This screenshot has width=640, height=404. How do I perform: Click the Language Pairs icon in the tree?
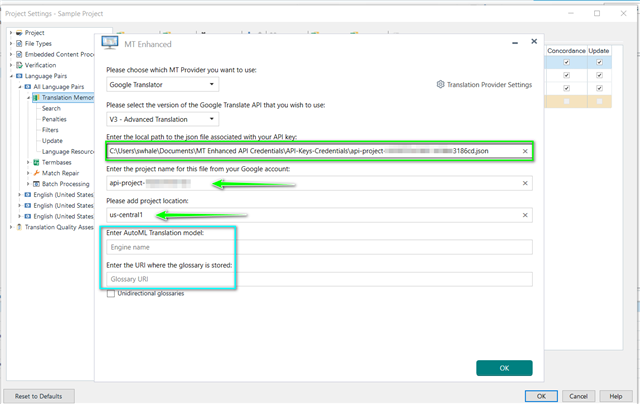pyautogui.click(x=19, y=76)
